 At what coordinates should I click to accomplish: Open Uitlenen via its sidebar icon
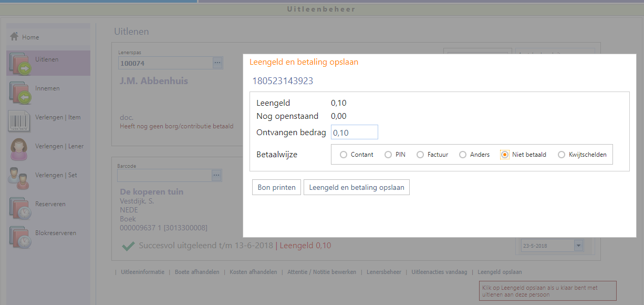pyautogui.click(x=20, y=63)
